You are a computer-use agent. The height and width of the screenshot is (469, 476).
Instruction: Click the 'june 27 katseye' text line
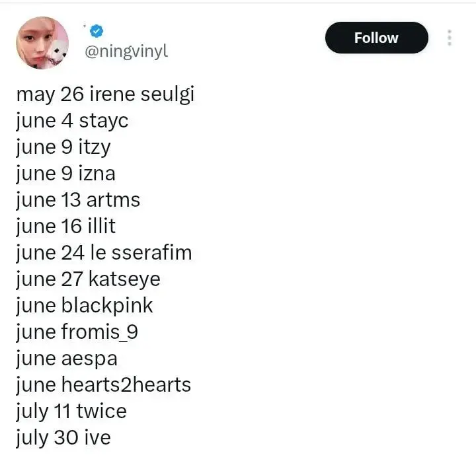click(x=88, y=279)
